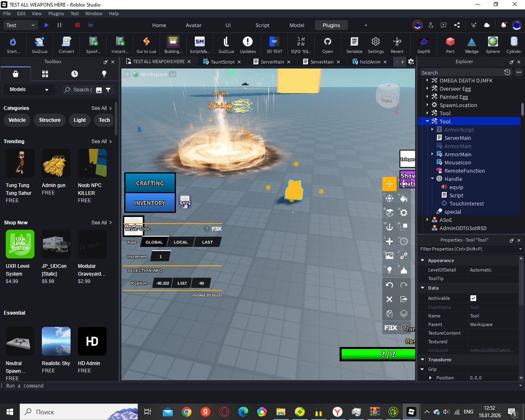Open plugin Settings gear
This screenshot has height=420, width=525.
click(376, 45)
